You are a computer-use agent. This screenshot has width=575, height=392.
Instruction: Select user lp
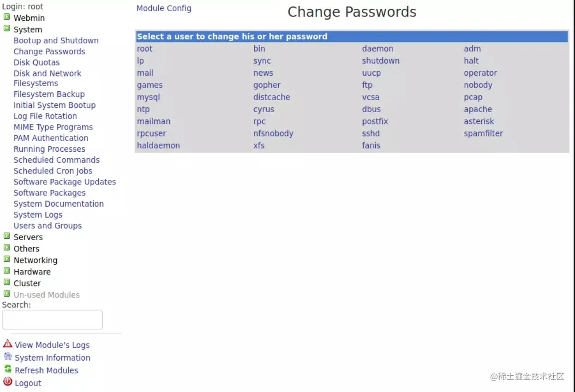(x=140, y=61)
